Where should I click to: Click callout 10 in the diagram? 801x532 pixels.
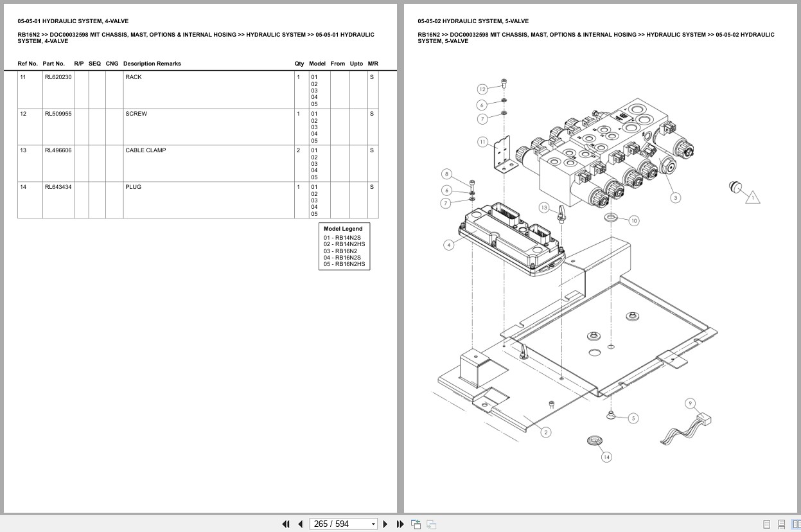[x=634, y=220]
